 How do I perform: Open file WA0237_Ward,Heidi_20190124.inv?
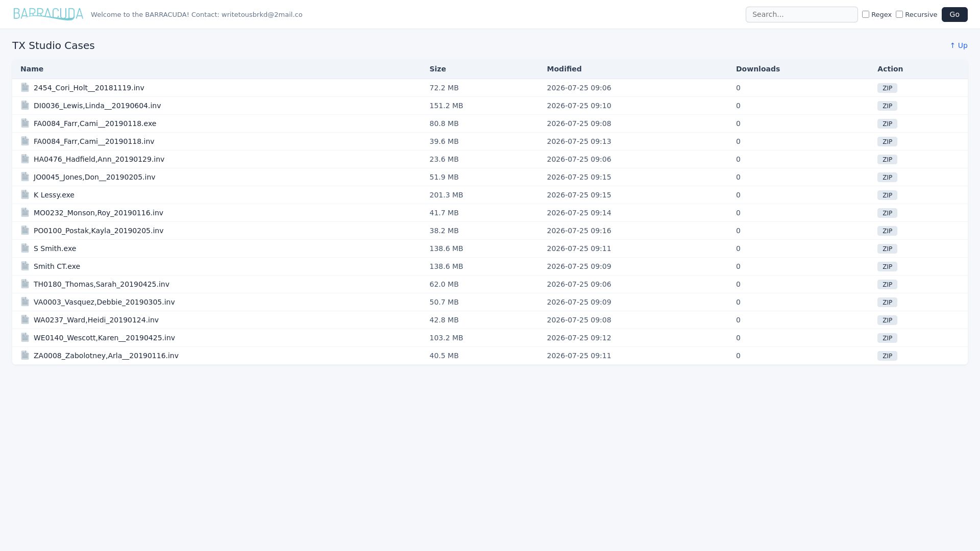(96, 320)
